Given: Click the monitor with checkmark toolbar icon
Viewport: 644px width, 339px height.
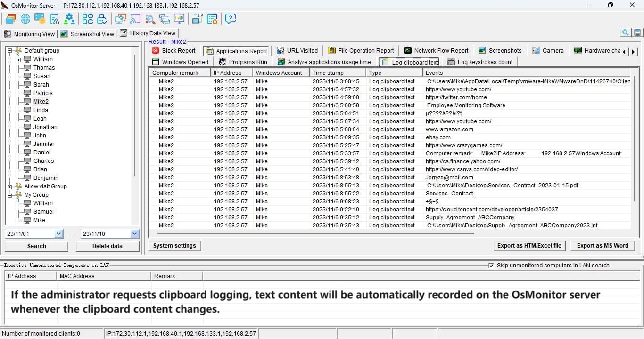Looking at the screenshot, I should pos(121,19).
